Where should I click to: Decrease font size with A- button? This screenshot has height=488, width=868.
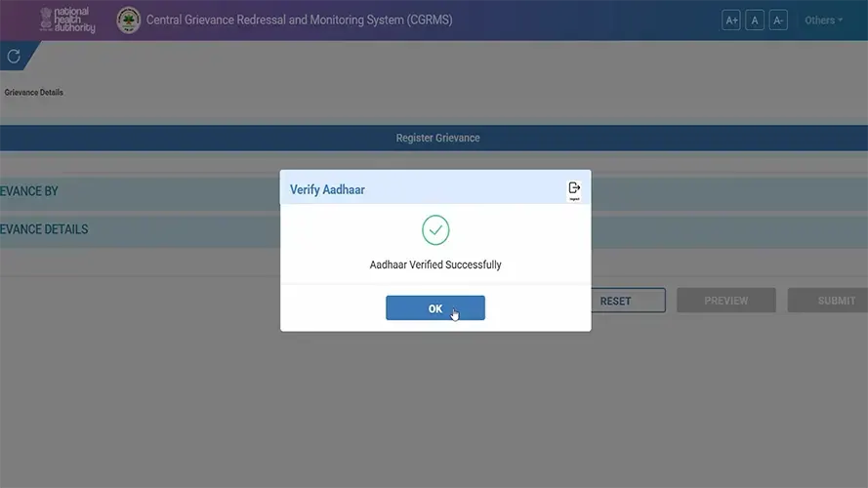point(778,20)
